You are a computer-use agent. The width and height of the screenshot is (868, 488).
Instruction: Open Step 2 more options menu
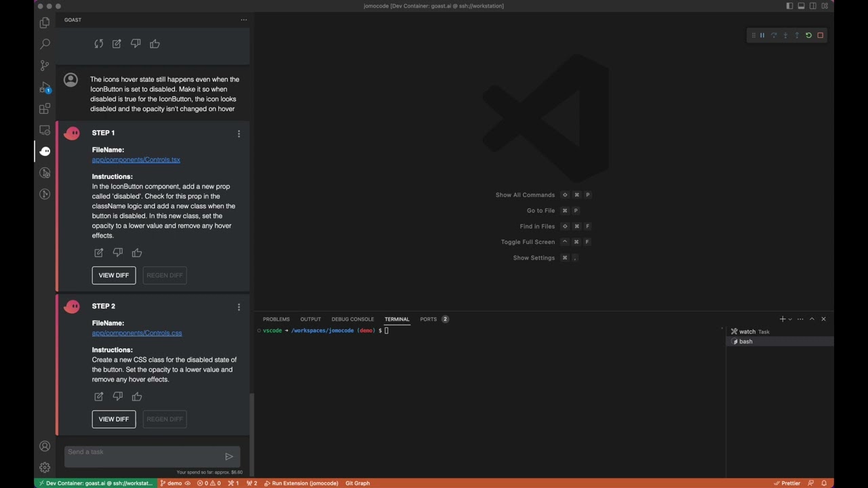239,307
